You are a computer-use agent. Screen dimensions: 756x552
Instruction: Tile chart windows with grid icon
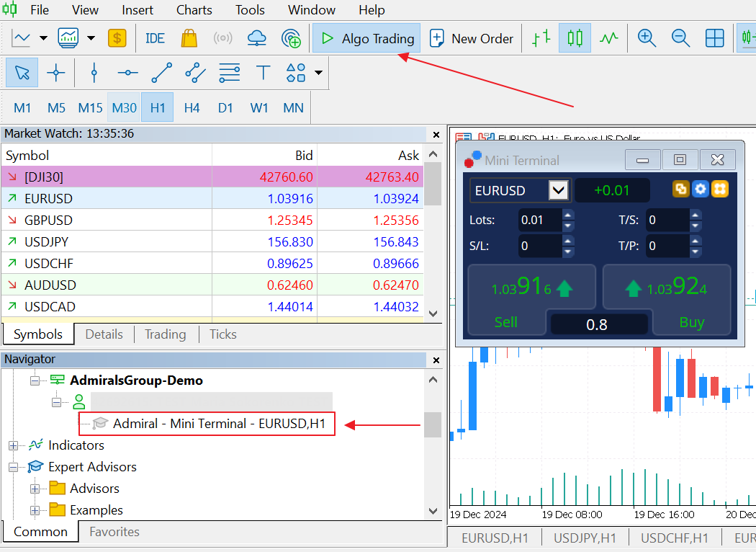(x=714, y=38)
